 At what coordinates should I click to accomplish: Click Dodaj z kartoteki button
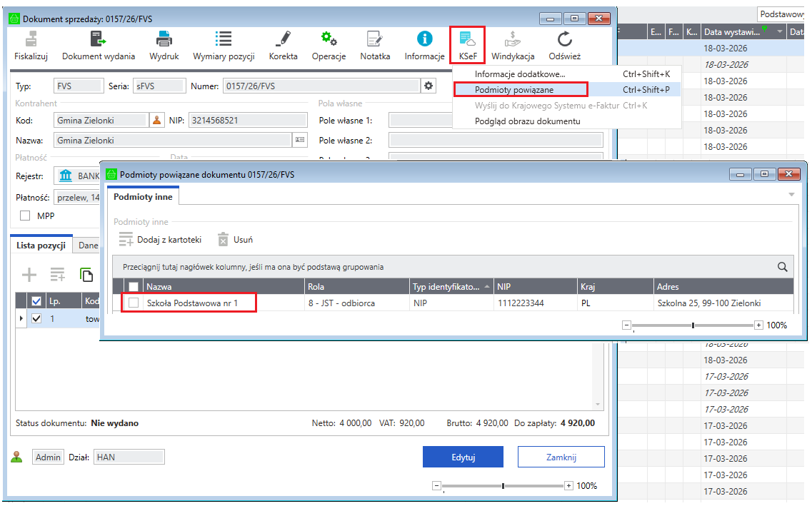161,240
